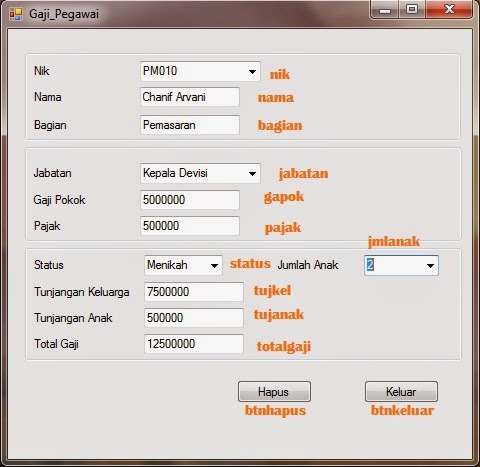Click the Bagian field showing Pemasaran
Viewport: 480px width, 467px height.
tap(190, 125)
